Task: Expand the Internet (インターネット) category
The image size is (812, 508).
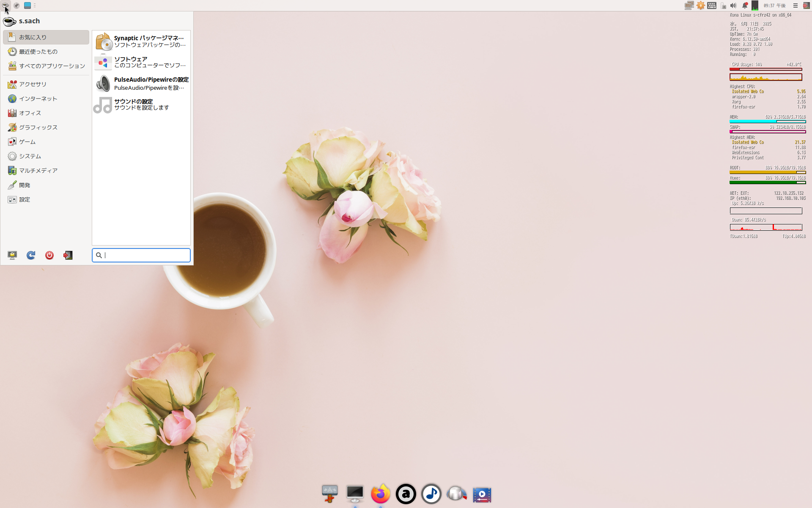Action: [x=38, y=99]
